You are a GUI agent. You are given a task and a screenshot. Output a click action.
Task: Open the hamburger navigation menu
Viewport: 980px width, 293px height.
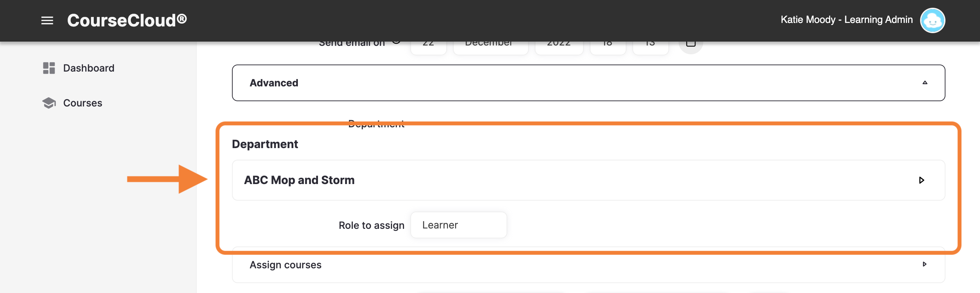coord(47,20)
